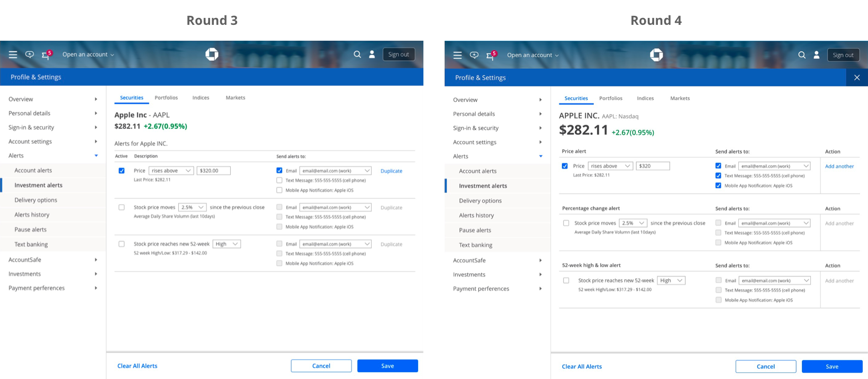
Task: Uncheck Price active checkbox in Round 3
Action: [x=122, y=171]
